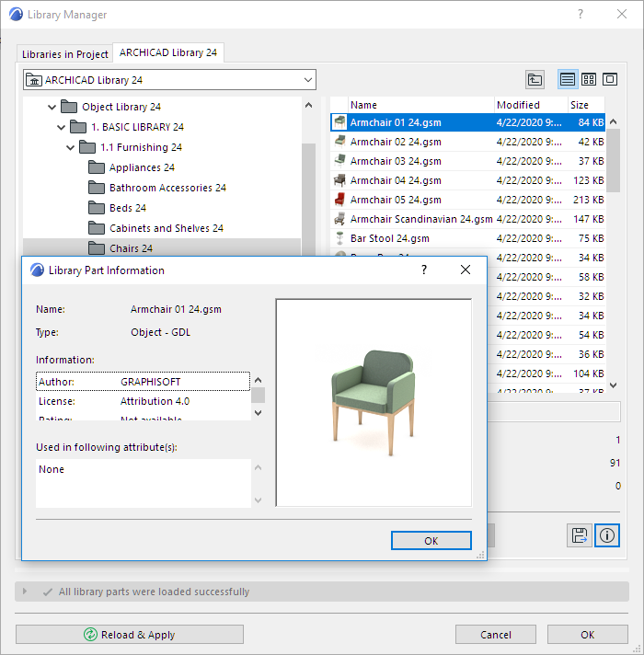
Task: Switch to thumbnail grid view icon
Action: (x=589, y=79)
